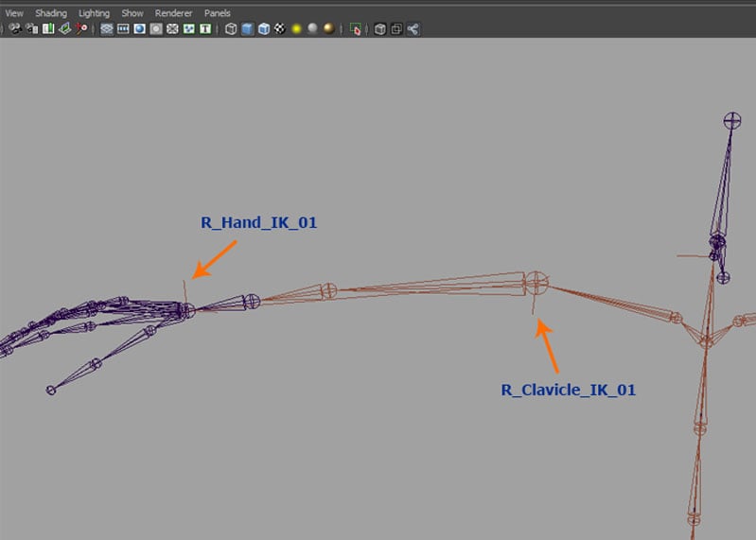Image resolution: width=756 pixels, height=540 pixels.
Task: Open the View menu
Action: click(x=14, y=13)
